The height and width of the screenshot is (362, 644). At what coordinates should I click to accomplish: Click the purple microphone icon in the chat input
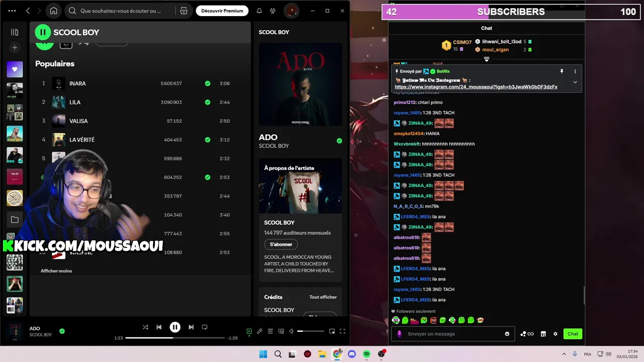pos(399,334)
